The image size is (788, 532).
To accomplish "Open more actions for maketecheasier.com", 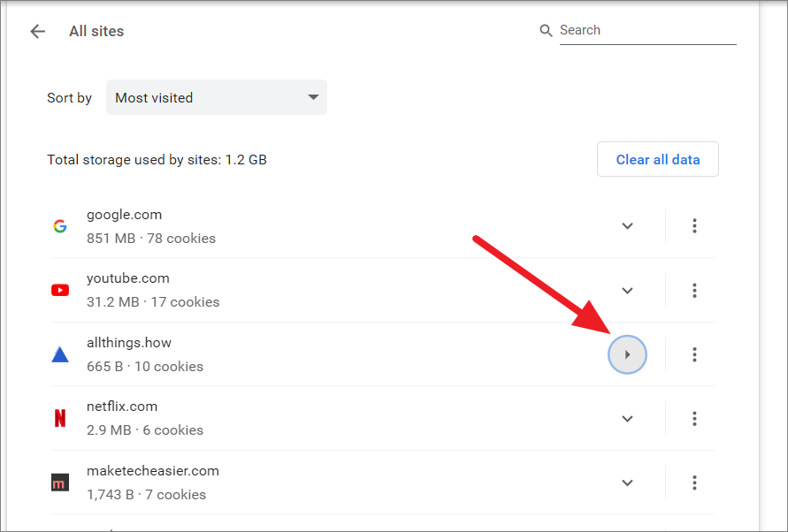I will point(694,483).
